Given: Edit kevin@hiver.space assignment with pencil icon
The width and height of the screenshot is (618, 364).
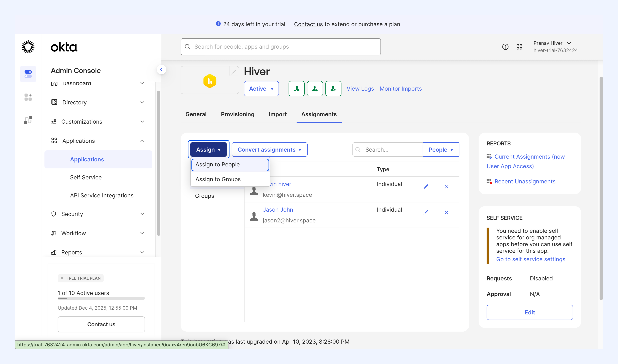Looking at the screenshot, I should click(x=426, y=187).
